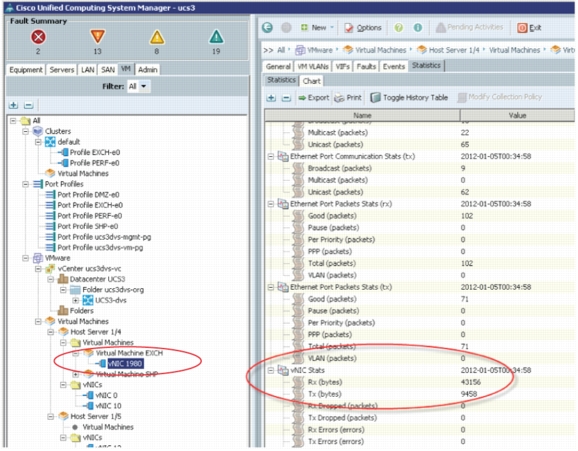Click the green help question icon
Viewport: 578px width, 451px height.
(398, 28)
